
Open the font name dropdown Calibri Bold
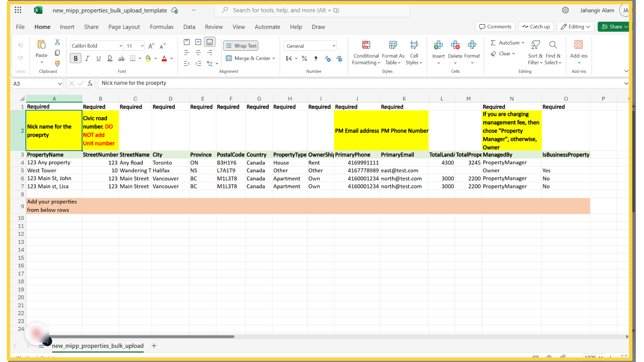click(97, 46)
